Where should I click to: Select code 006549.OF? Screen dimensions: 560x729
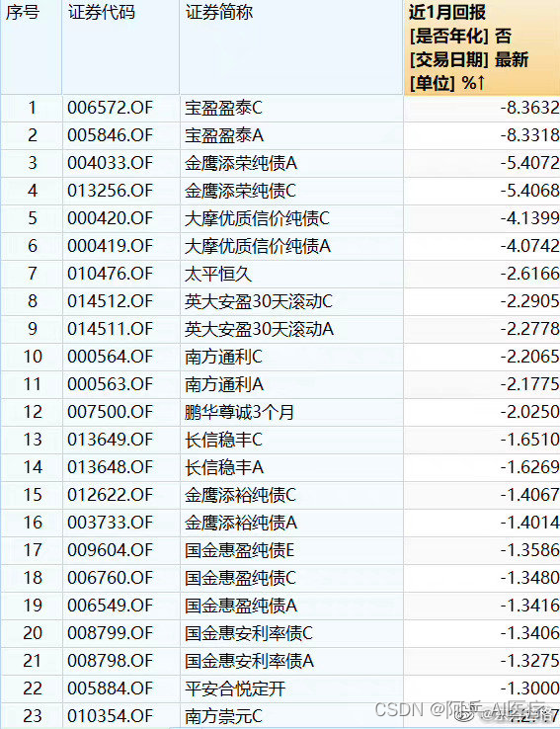coord(111,606)
